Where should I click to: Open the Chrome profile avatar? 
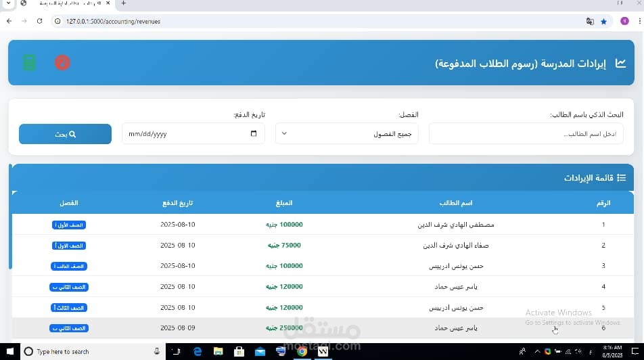624,21
